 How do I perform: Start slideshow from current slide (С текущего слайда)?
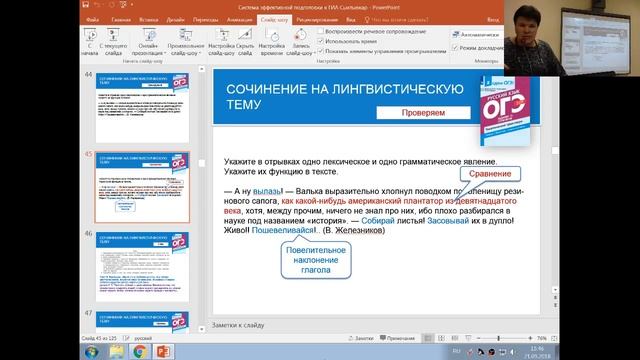113,42
